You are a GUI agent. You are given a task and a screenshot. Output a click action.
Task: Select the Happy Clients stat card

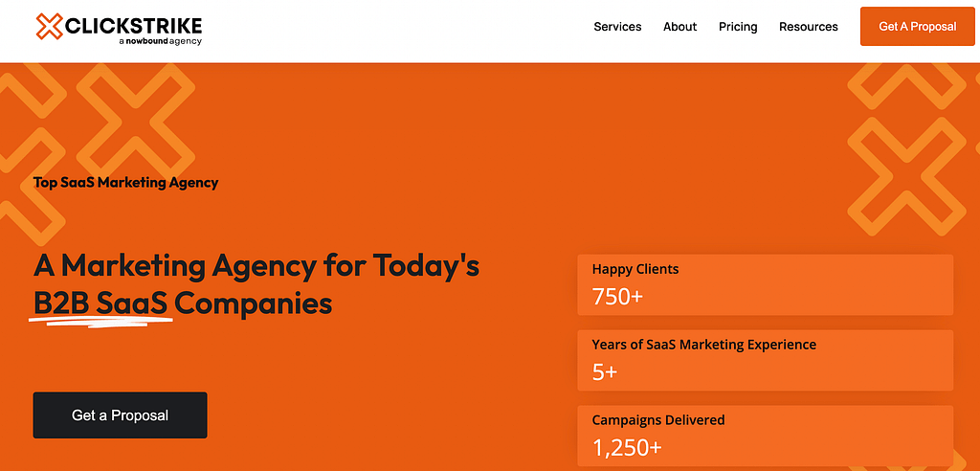pyautogui.click(x=765, y=284)
